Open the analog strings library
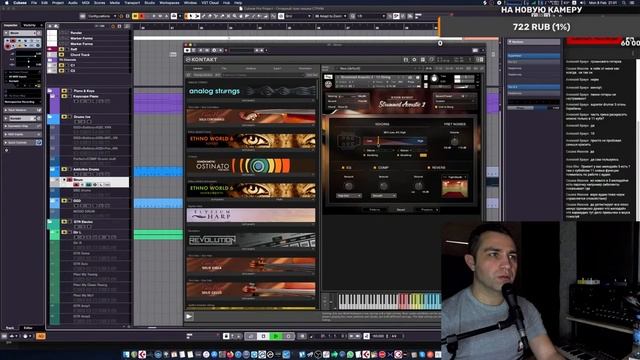 pos(251,91)
